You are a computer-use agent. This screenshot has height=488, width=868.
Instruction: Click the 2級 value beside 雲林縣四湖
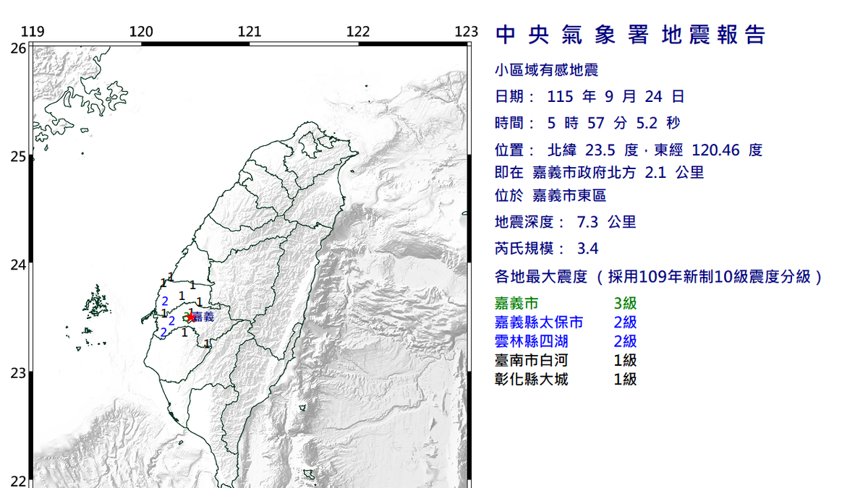[x=625, y=341]
